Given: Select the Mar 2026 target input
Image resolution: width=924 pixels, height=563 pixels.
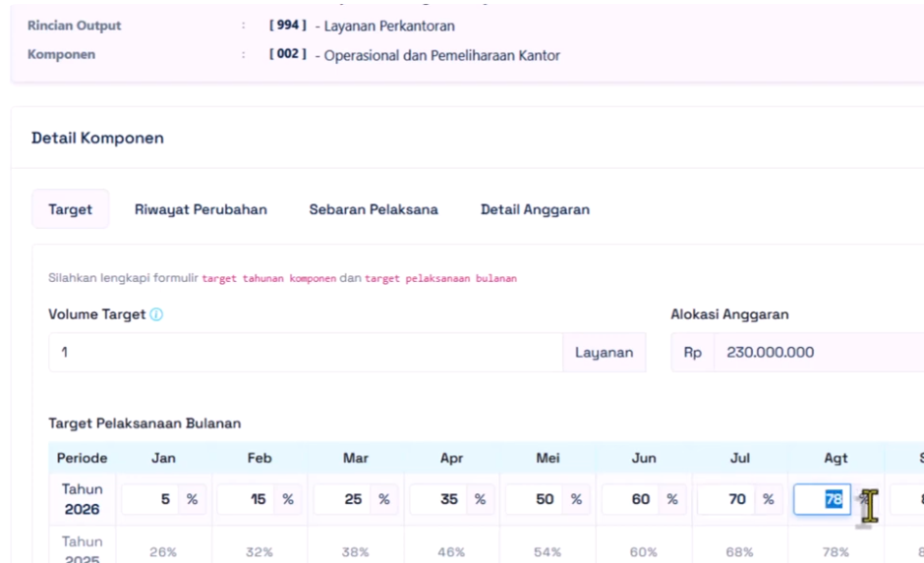Looking at the screenshot, I should (342, 499).
